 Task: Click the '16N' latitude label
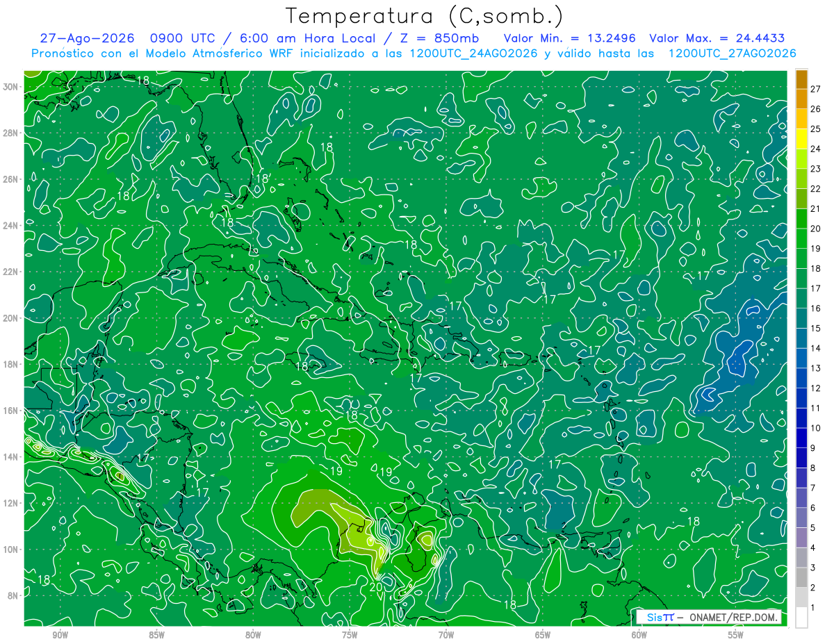coord(12,411)
